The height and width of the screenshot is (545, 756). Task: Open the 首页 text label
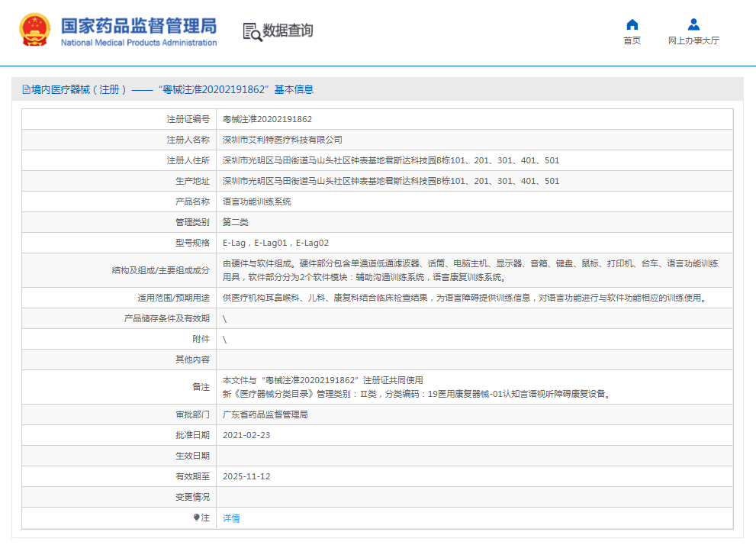[x=632, y=40]
